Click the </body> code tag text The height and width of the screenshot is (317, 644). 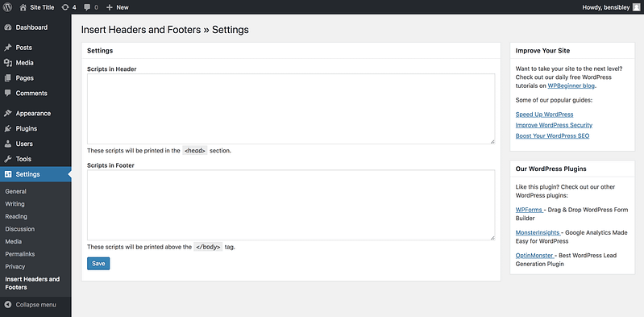click(208, 247)
